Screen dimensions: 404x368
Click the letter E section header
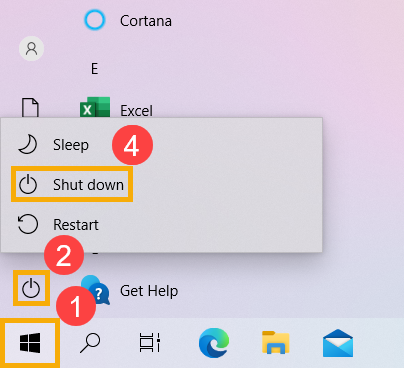point(95,69)
